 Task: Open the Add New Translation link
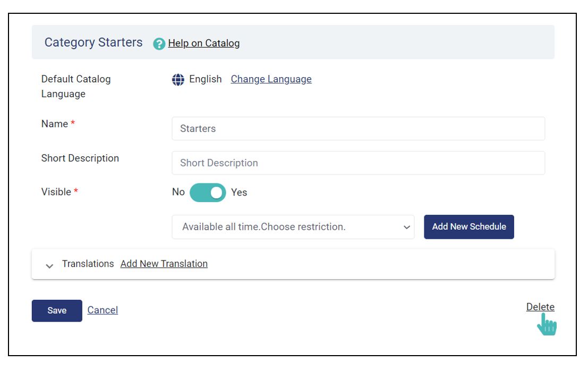point(164,264)
